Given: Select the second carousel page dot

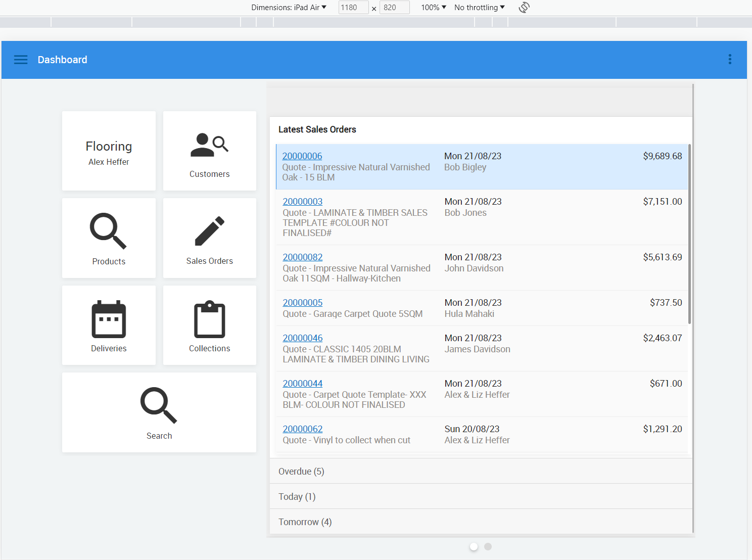Looking at the screenshot, I should tap(487, 546).
